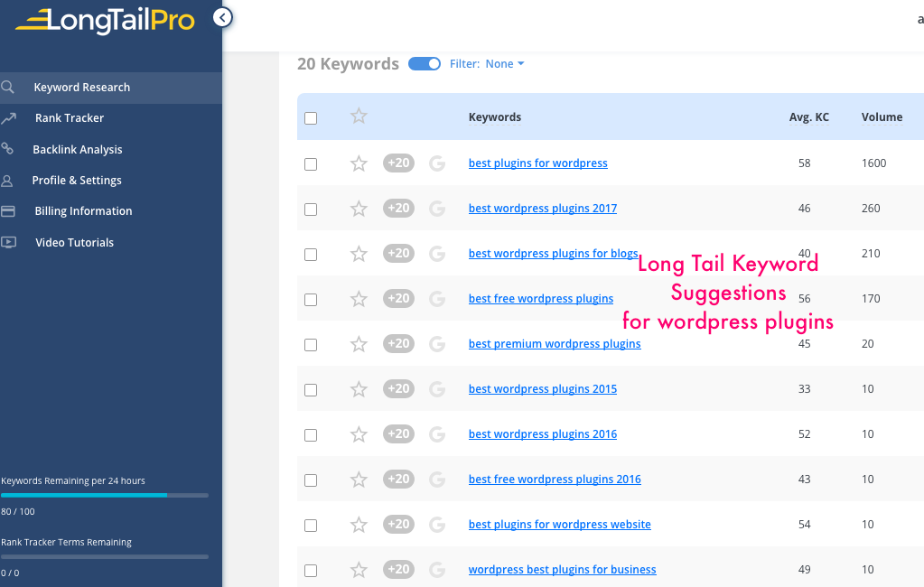924x587 pixels.
Task: Open Keyword Research in the sidebar
Action: click(111, 88)
